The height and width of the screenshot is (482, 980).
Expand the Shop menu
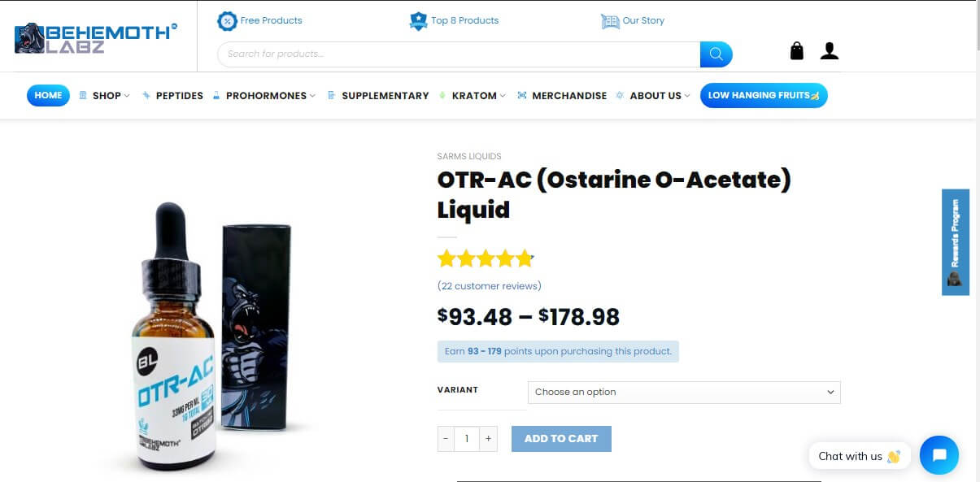pos(105,96)
